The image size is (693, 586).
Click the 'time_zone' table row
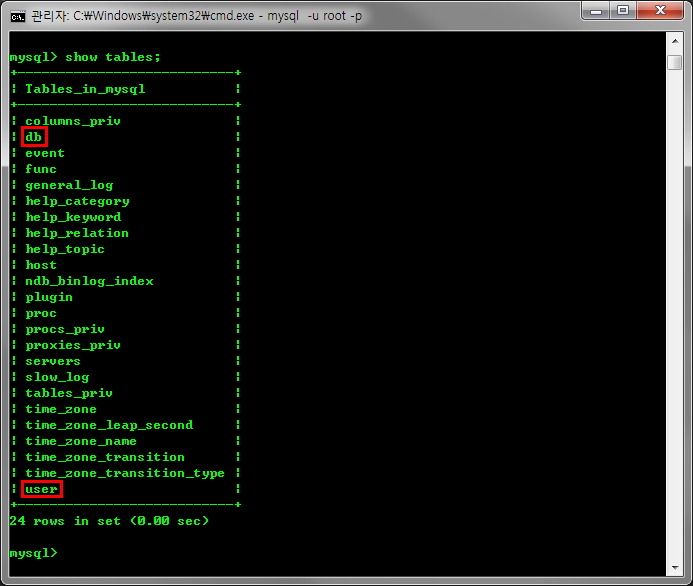(126, 409)
